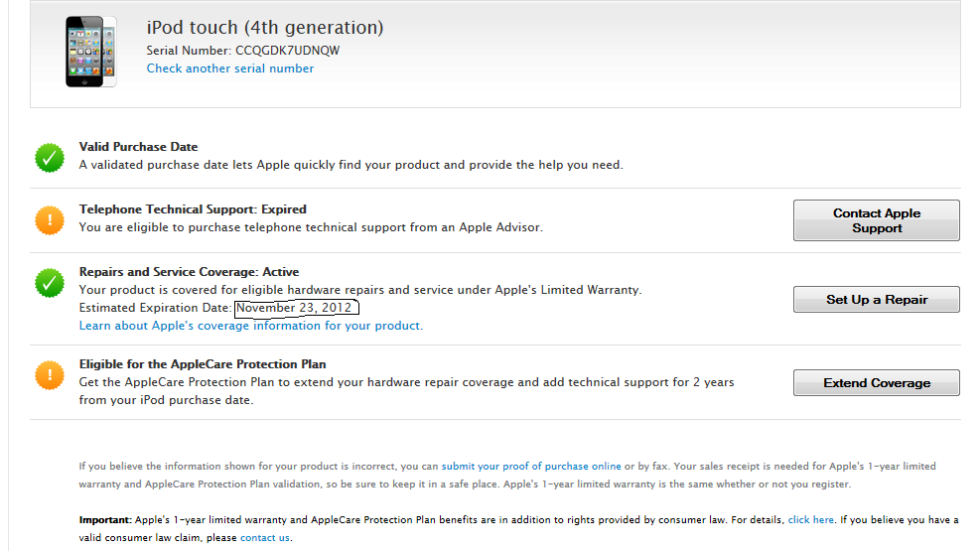
Task: Click green checkmark icon beside Repairs and Service Coverage
Action: 50,283
